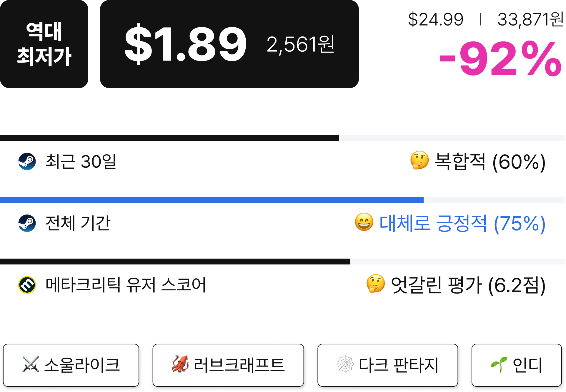Click the pink -92% discount label
Viewport: 566px width, 392px height.
point(501,59)
